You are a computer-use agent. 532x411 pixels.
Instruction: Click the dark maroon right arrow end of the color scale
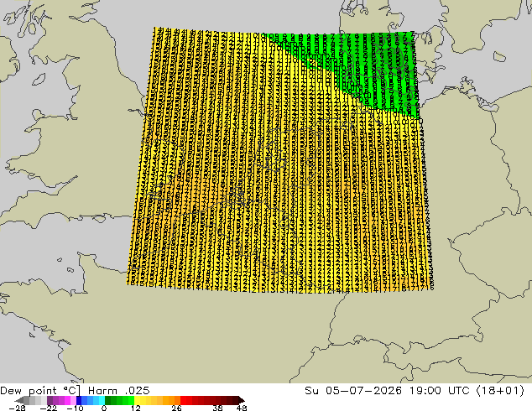coord(241,400)
